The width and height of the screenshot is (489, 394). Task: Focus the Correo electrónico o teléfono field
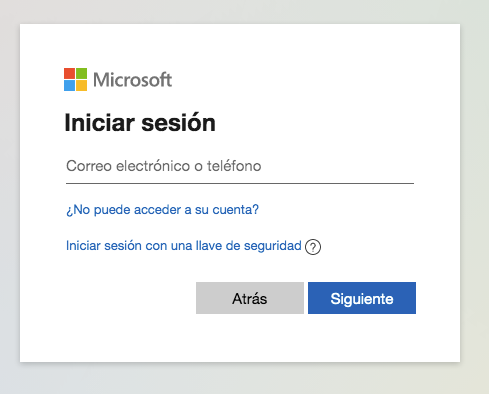click(240, 166)
